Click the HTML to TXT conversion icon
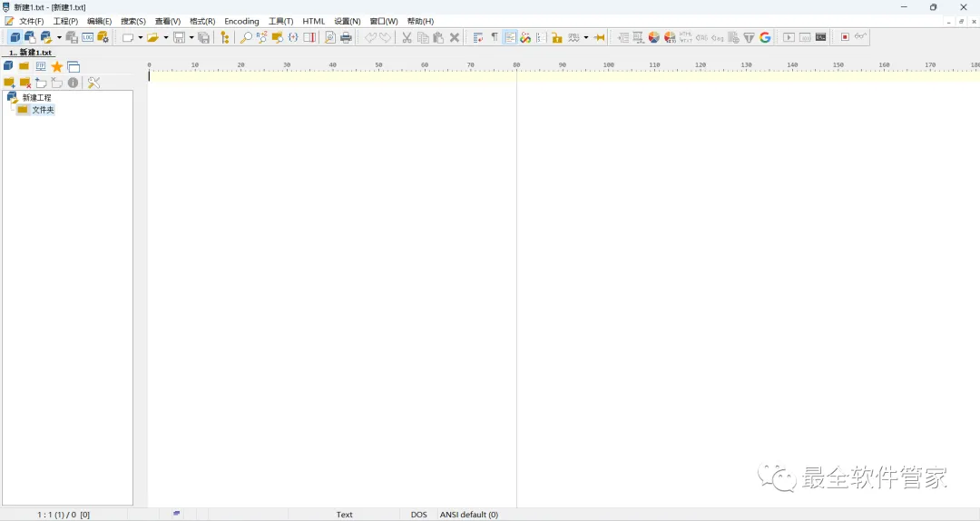 (686, 37)
